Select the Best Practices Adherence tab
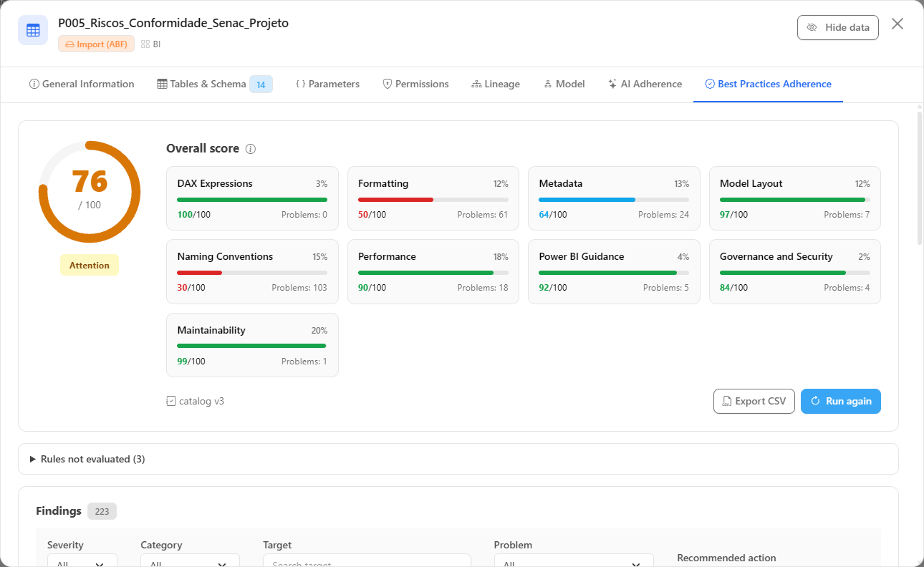The width and height of the screenshot is (924, 567). [x=768, y=84]
